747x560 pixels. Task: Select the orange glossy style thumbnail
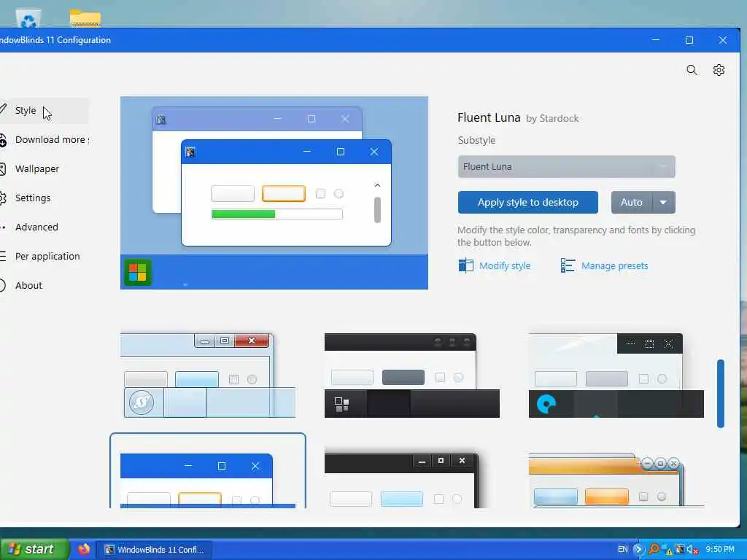point(616,479)
